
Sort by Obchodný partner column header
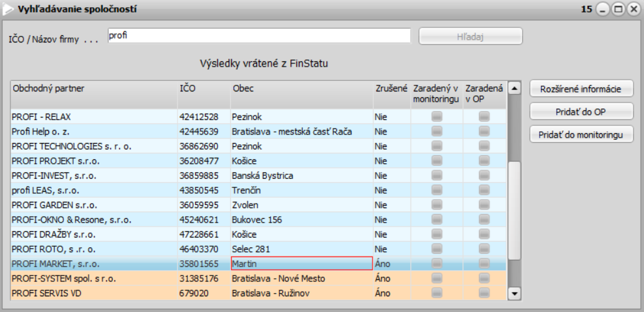tap(94, 95)
